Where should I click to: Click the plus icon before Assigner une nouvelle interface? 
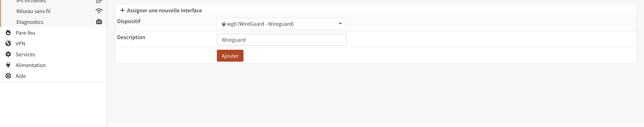[122, 10]
